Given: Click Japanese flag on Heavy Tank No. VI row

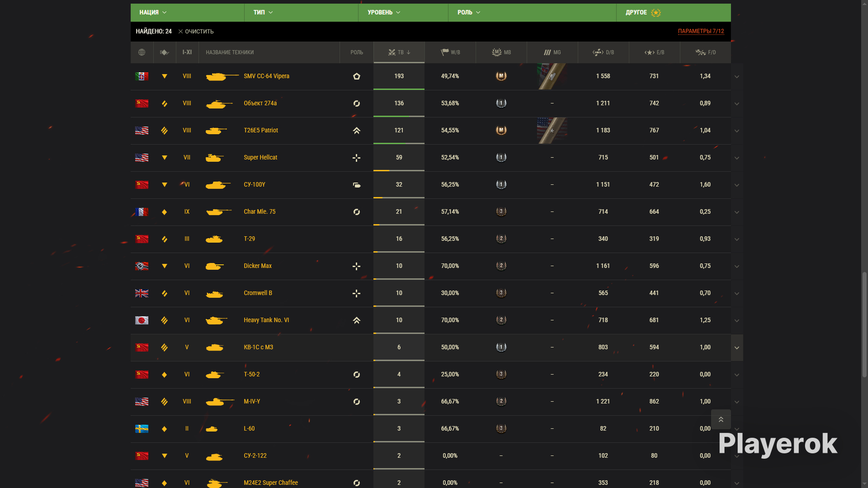Looking at the screenshot, I should [142, 320].
